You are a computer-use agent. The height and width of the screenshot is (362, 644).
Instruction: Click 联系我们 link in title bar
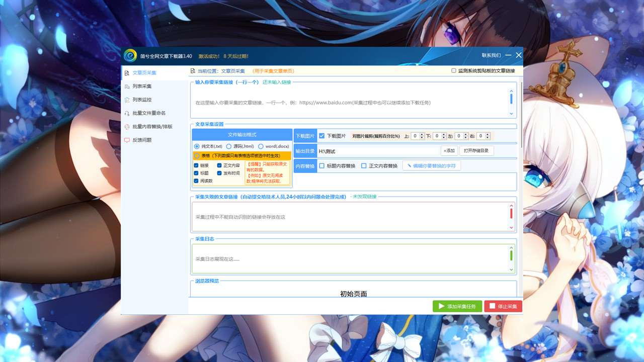pyautogui.click(x=491, y=55)
